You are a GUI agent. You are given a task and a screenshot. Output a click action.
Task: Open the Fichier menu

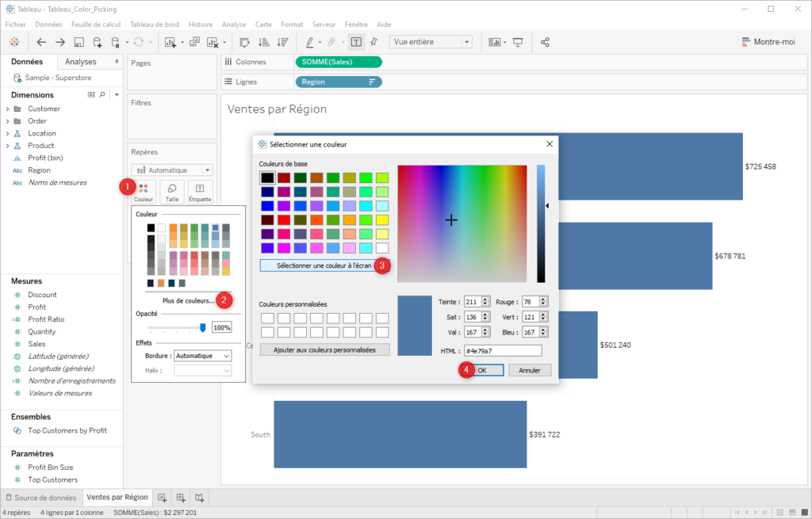[x=16, y=25]
